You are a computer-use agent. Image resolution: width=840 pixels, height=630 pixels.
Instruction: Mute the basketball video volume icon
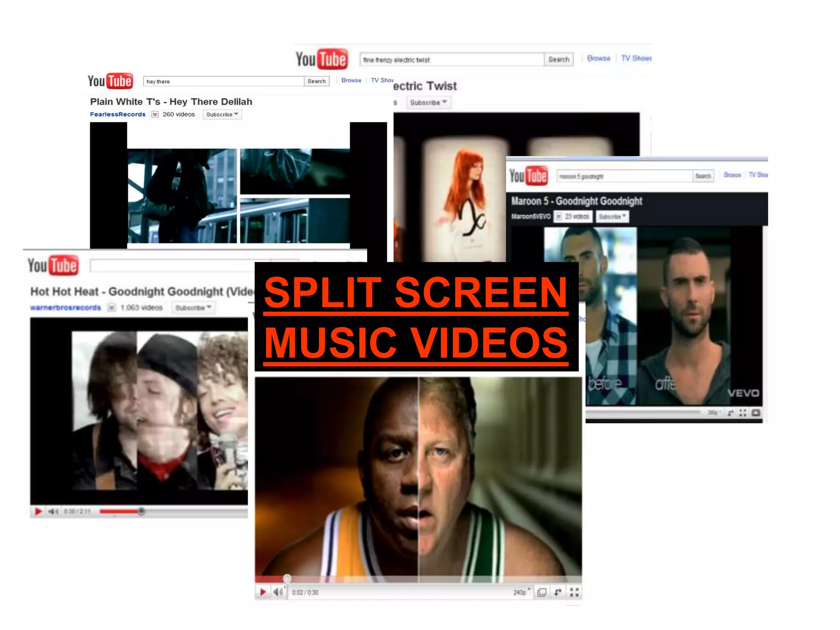coord(278,592)
